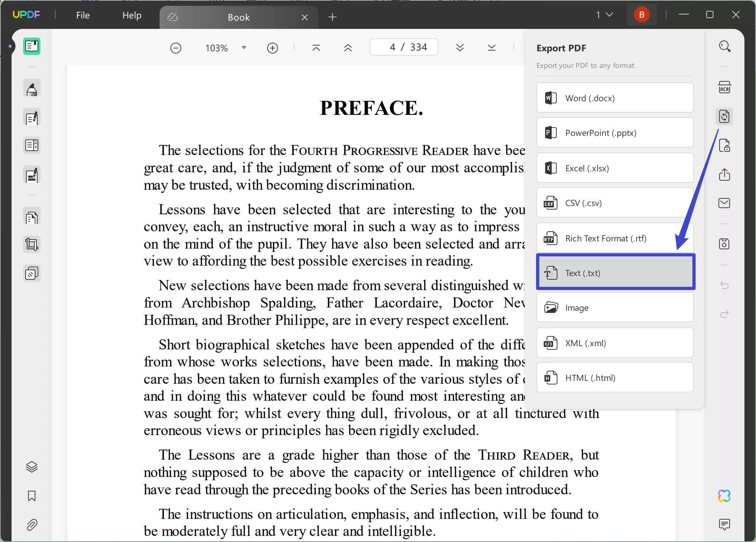Click the PREFACE. heading

pos(372,108)
